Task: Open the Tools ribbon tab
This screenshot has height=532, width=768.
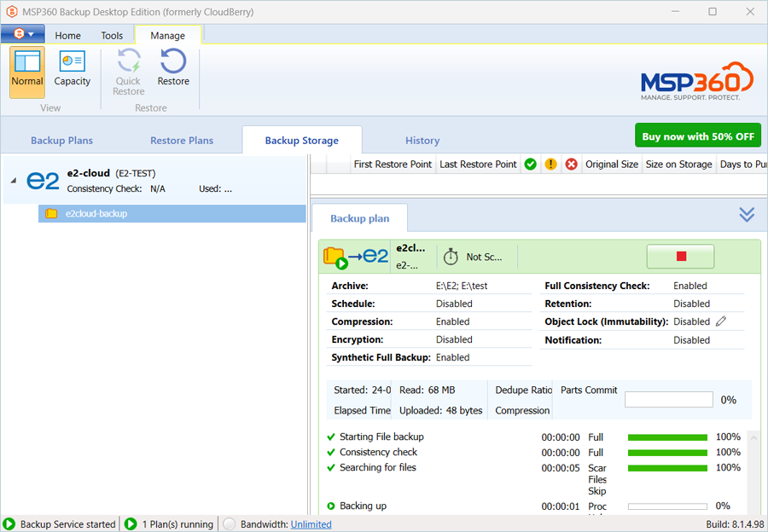Action: point(112,36)
